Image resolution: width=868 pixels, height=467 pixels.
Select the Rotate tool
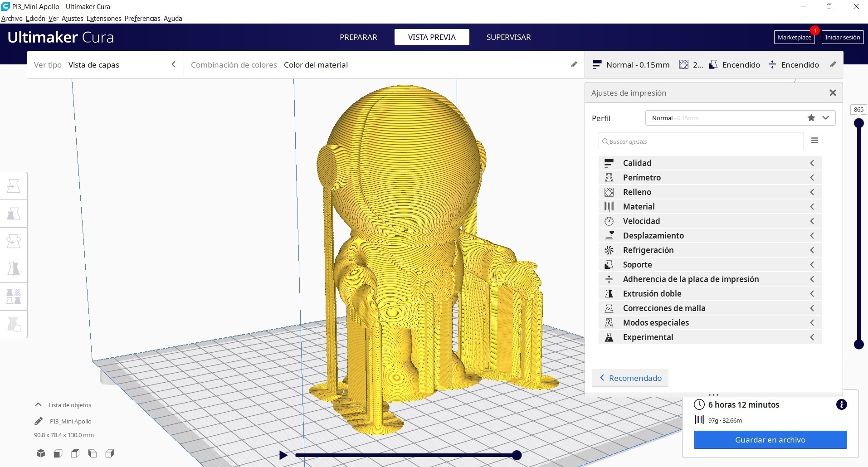pos(14,241)
